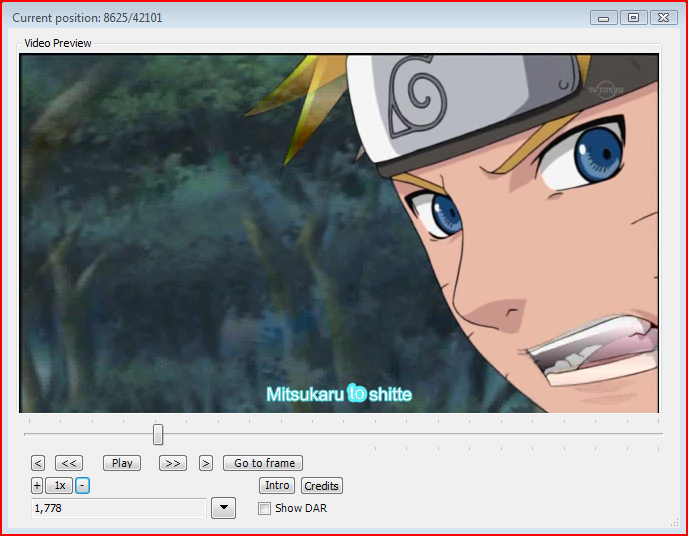
Task: Rewind using the << button
Action: [x=69, y=463]
